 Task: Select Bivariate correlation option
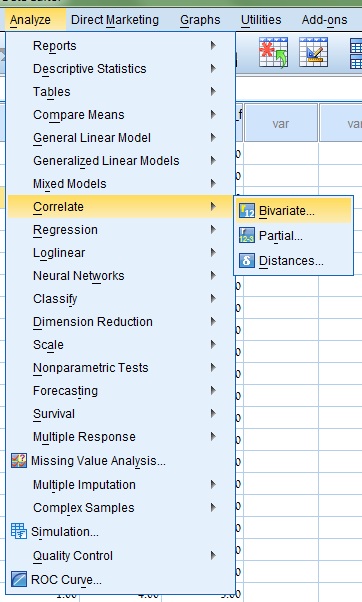click(293, 210)
